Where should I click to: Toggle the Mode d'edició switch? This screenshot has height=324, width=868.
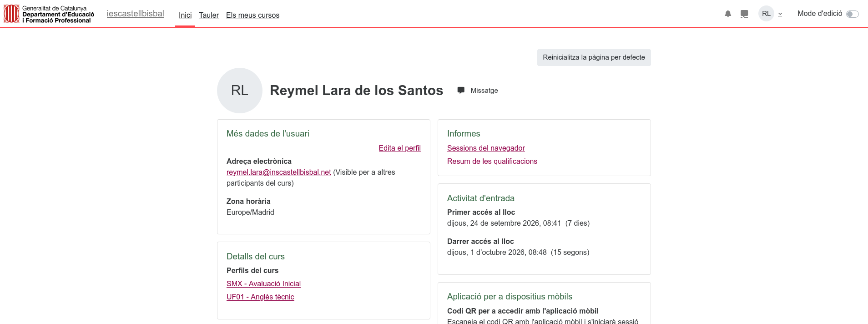point(852,14)
